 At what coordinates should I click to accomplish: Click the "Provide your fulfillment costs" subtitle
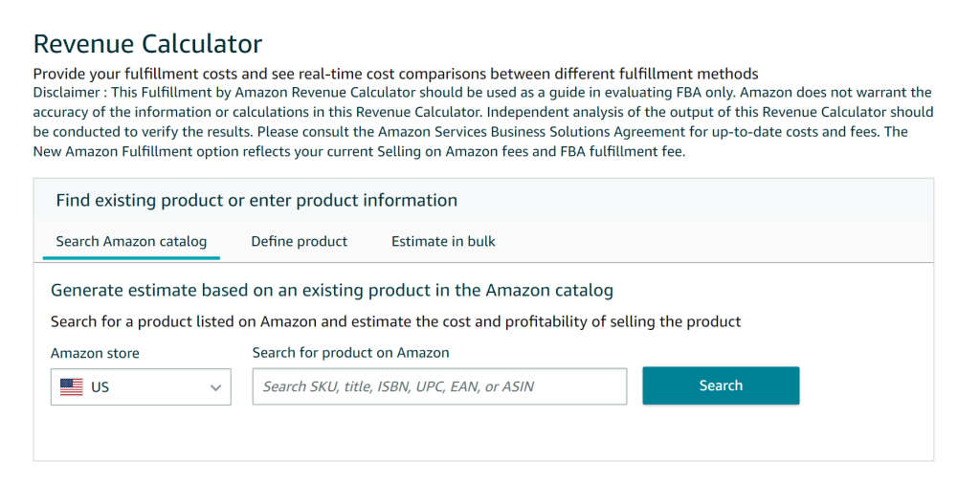(395, 74)
